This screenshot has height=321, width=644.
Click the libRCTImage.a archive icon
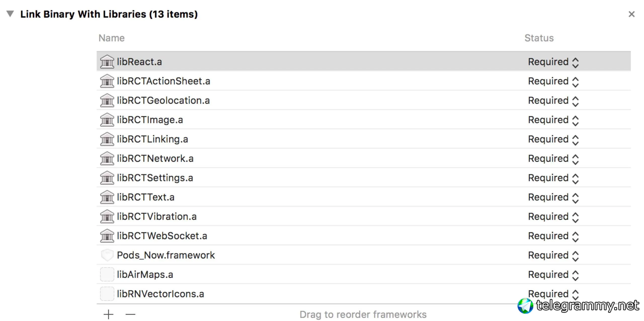(107, 120)
